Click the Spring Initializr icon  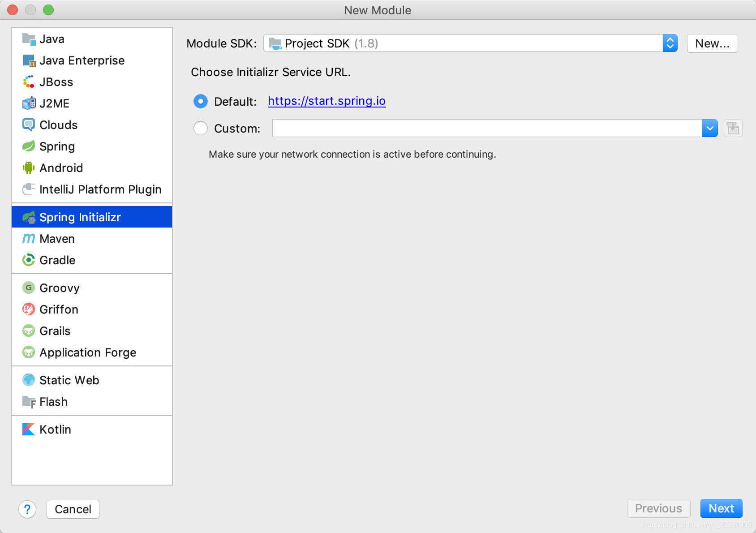pyautogui.click(x=29, y=217)
